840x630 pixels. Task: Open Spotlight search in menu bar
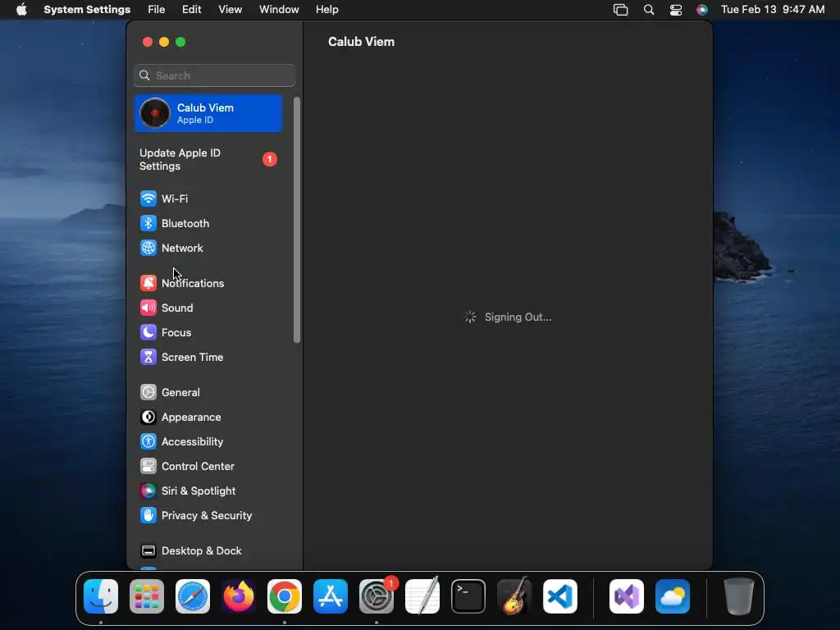pos(649,10)
